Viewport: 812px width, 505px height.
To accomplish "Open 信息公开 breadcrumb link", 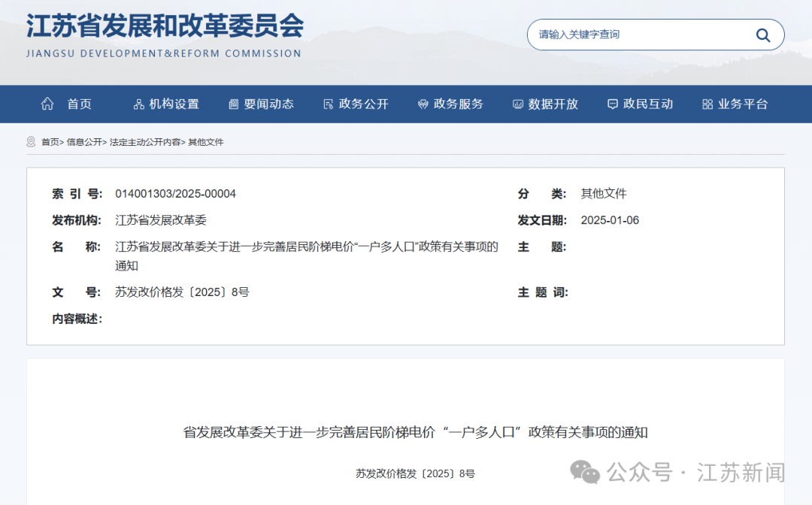I will [x=83, y=142].
